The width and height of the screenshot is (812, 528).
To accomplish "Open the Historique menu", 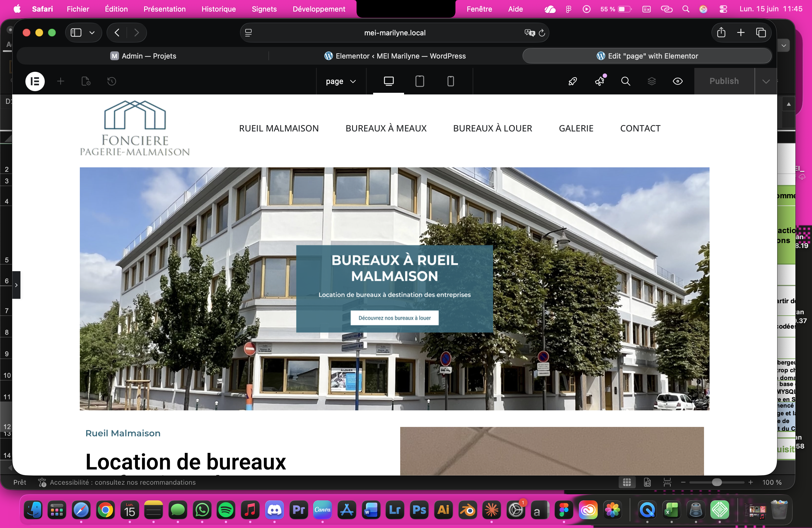I will pos(218,9).
